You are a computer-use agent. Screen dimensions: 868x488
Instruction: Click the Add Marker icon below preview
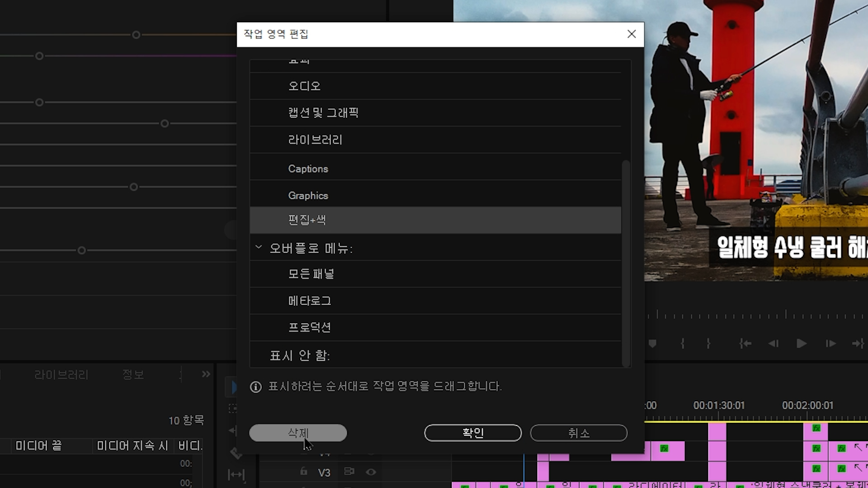pos(652,344)
